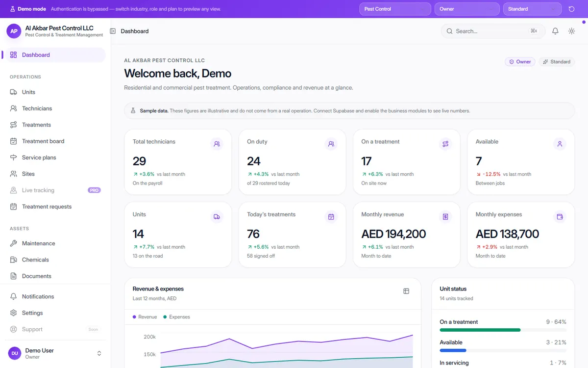588x368 pixels.
Task: Click the Standard plan badge
Action: coord(557,62)
